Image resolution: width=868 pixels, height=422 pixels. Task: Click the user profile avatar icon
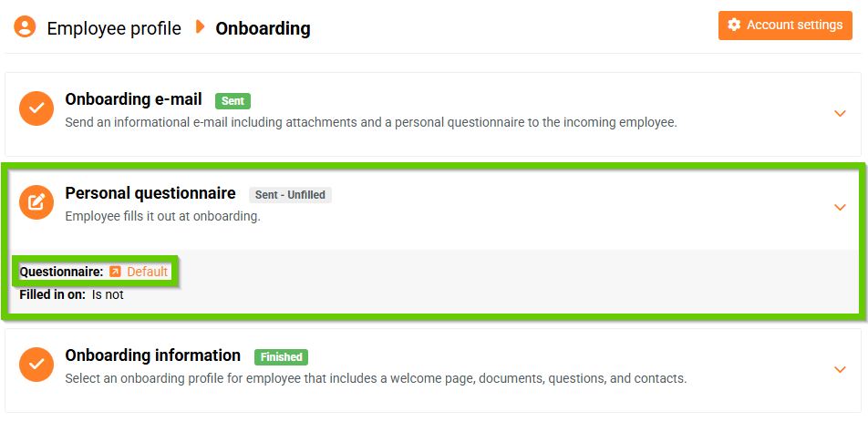pyautogui.click(x=25, y=26)
